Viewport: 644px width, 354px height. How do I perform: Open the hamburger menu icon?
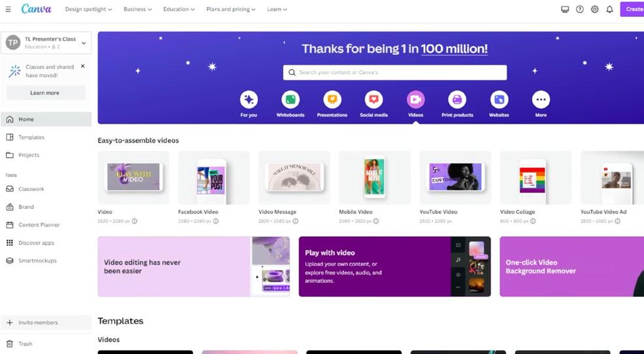tap(8, 9)
